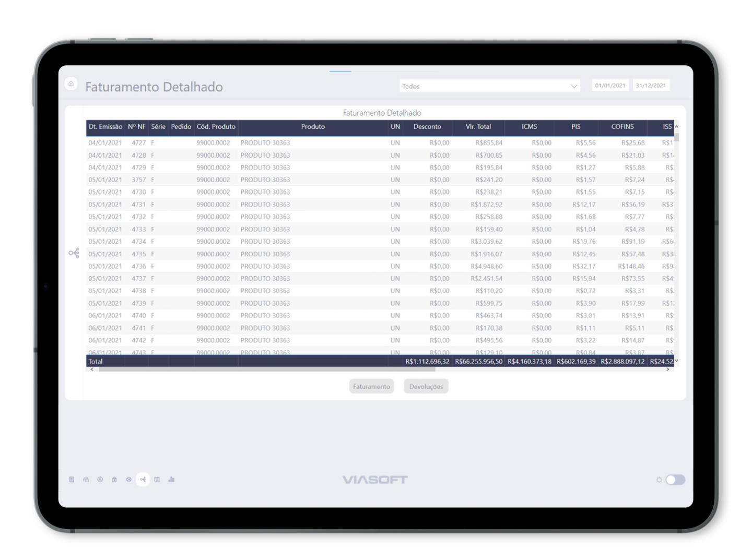752x560 pixels.
Task: Click the branch diagram icon left of table
Action: click(x=74, y=253)
